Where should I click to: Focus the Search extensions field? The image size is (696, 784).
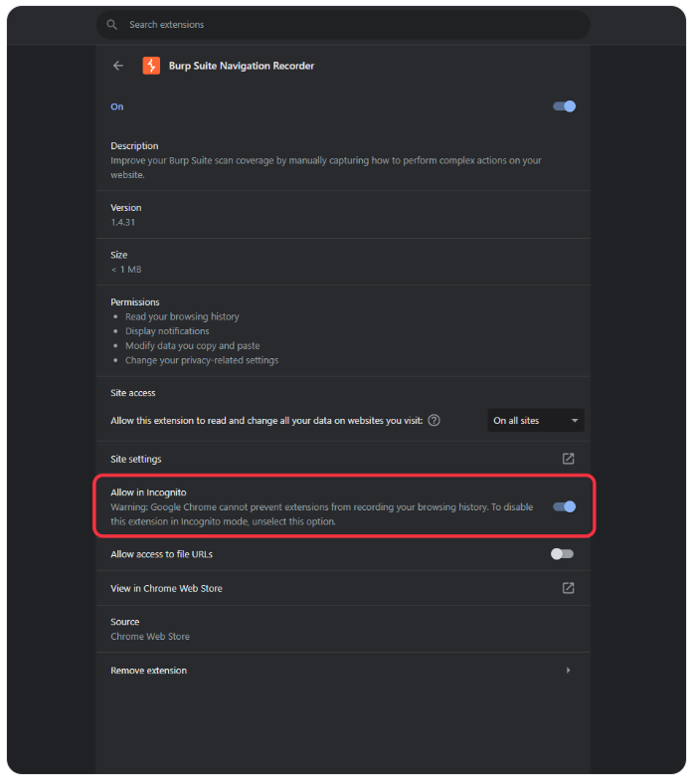(x=343, y=25)
